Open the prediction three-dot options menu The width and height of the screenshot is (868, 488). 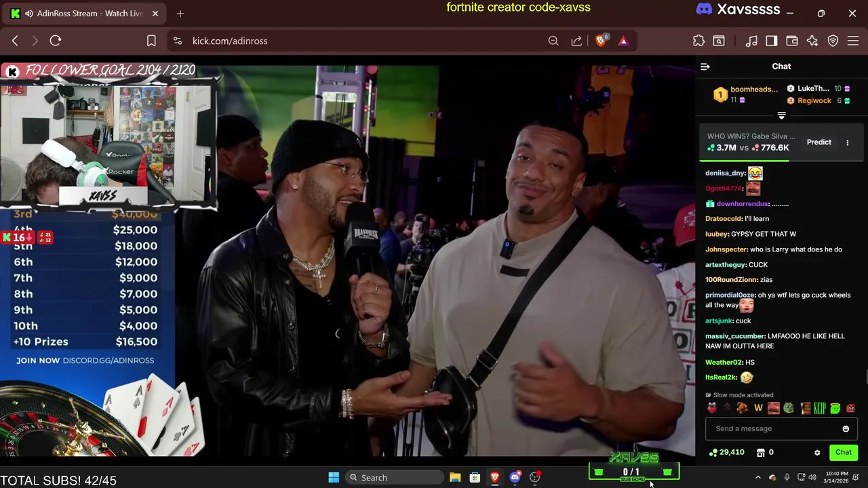coord(847,142)
